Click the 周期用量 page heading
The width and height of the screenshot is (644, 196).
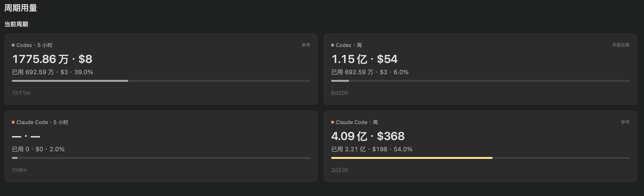point(21,8)
